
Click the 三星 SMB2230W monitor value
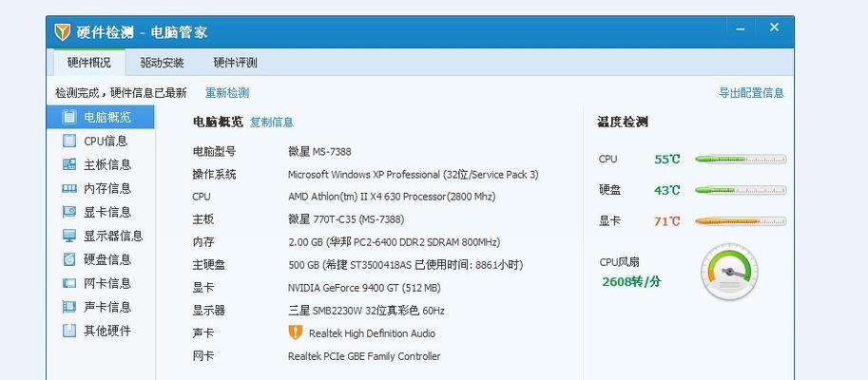366,311
